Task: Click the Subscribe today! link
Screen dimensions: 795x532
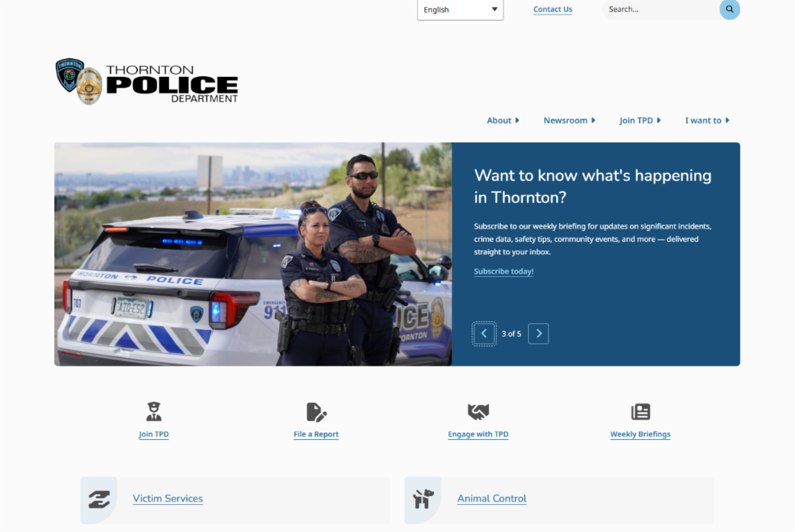Action: (x=503, y=272)
